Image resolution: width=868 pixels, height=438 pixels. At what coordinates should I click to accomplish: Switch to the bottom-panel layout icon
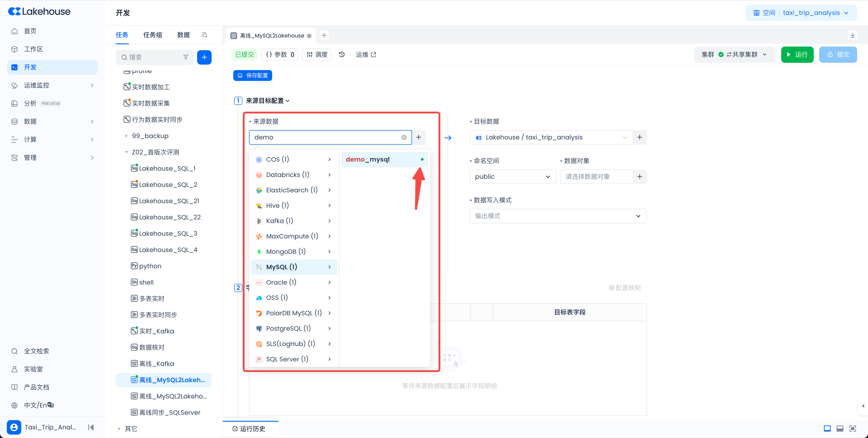[840, 429]
